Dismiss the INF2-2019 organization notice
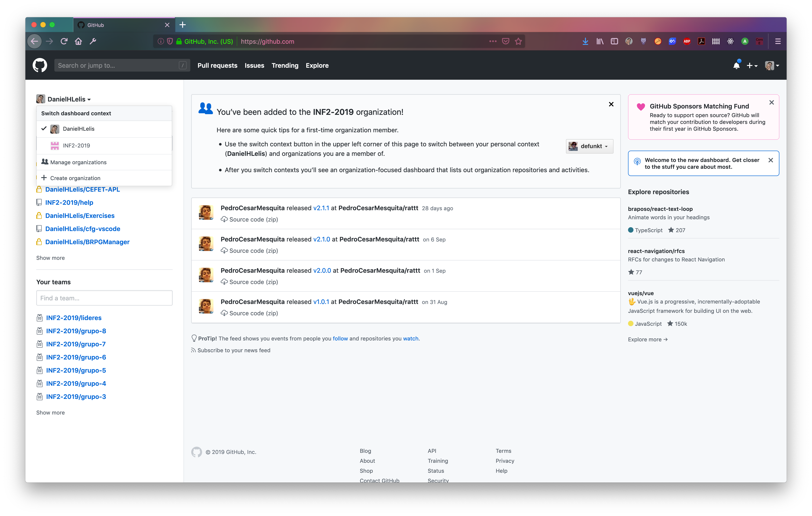Viewport: 812px width, 516px height. click(x=611, y=104)
